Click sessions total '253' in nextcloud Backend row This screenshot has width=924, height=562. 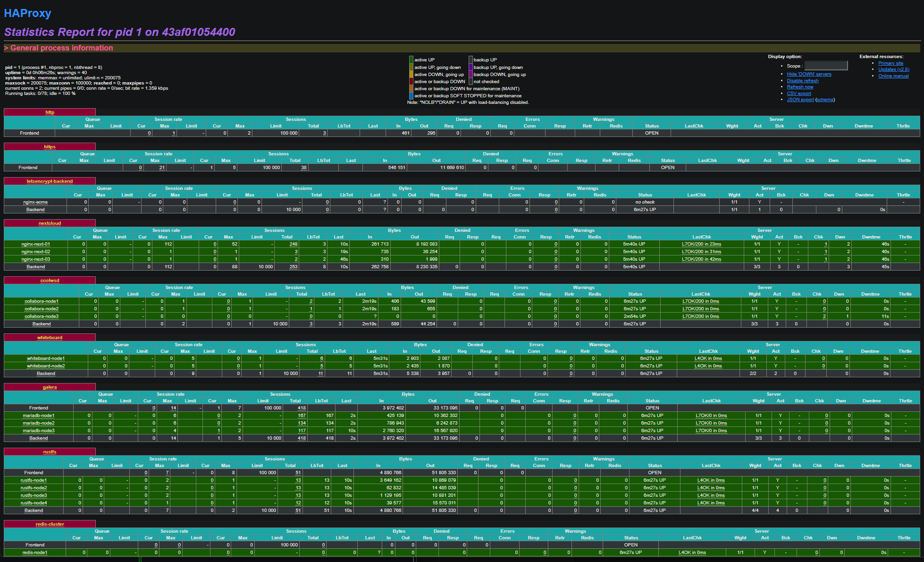click(x=294, y=267)
